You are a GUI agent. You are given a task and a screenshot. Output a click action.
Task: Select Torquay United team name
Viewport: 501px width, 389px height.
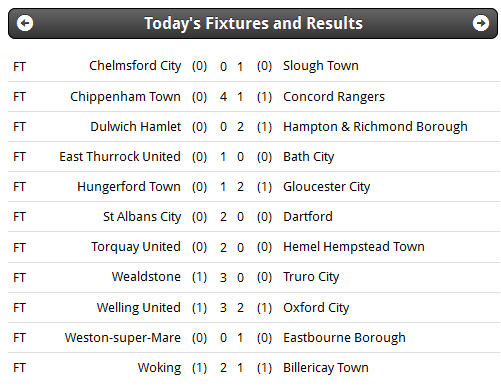click(136, 247)
